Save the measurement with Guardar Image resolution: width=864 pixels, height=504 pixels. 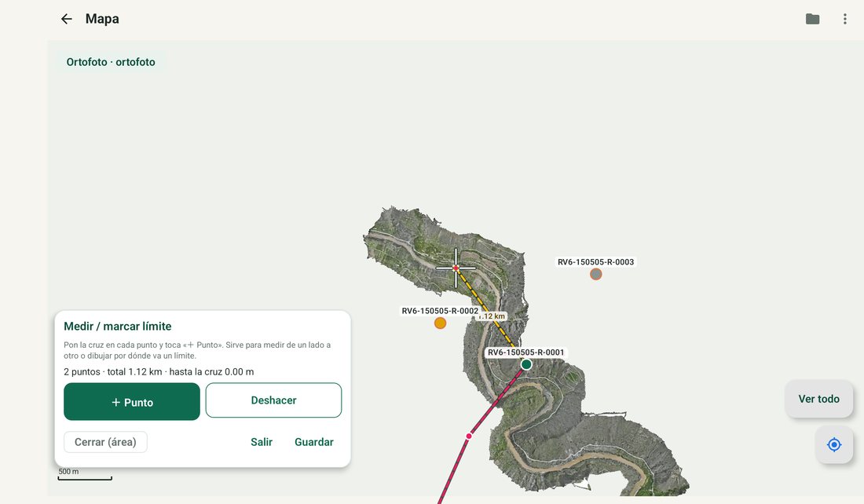(x=314, y=442)
